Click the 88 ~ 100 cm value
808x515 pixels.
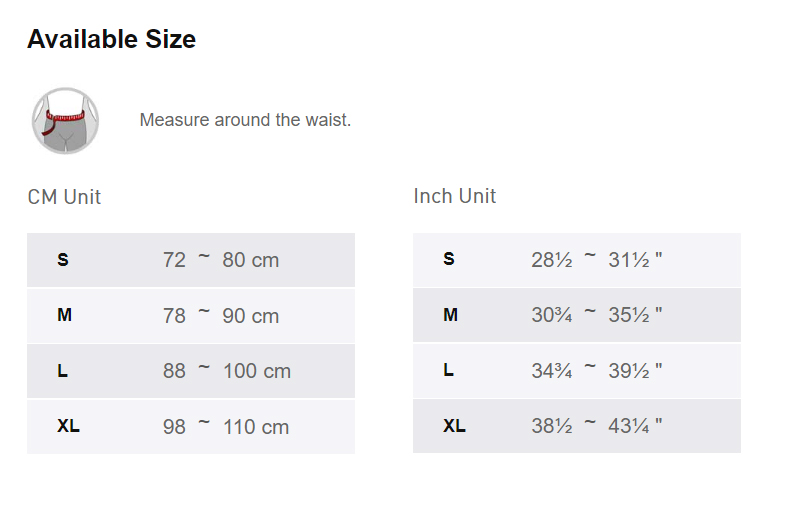[x=226, y=371]
